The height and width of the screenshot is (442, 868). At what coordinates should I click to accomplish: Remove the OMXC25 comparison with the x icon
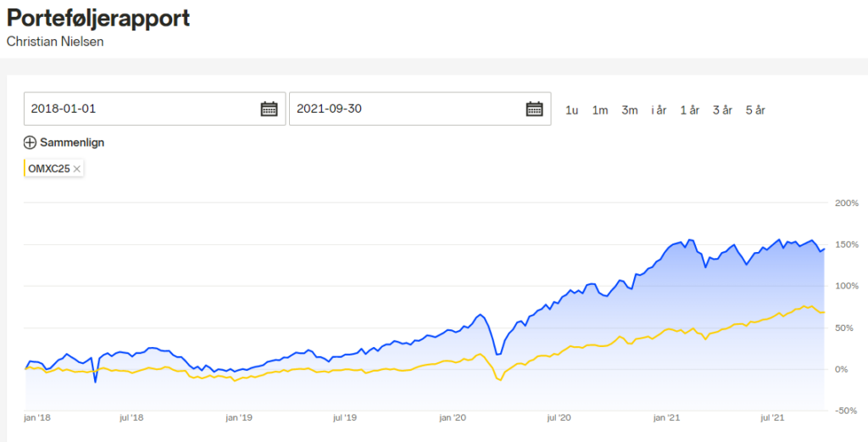tap(77, 169)
